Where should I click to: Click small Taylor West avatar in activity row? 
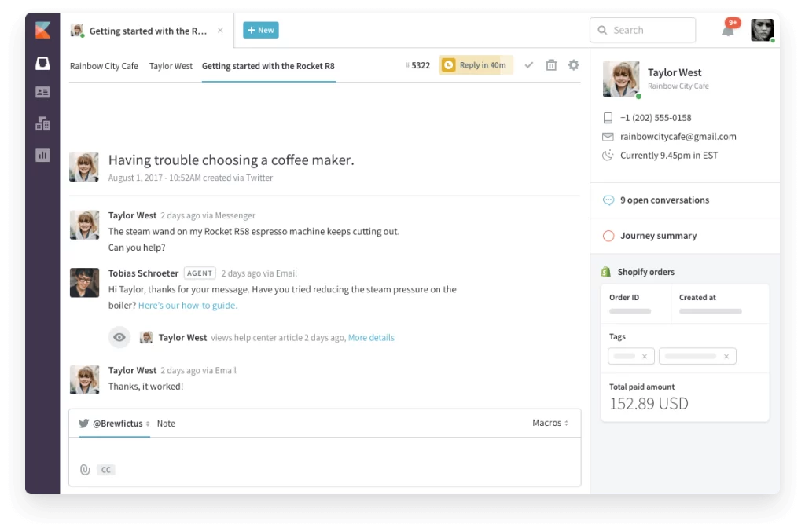[x=146, y=337]
